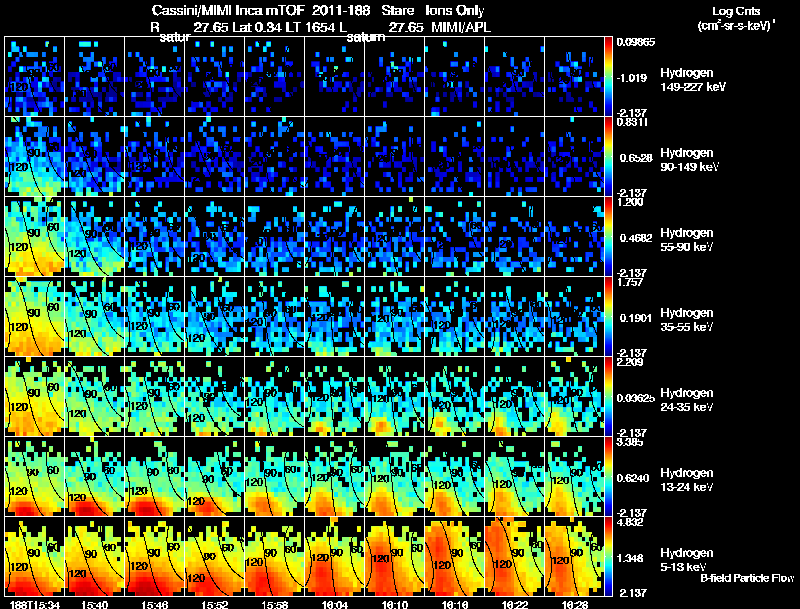The image size is (800, 609).
Task: Select the 'Hydrogen 35-55 keV' row label
Action: pyautogui.click(x=687, y=320)
